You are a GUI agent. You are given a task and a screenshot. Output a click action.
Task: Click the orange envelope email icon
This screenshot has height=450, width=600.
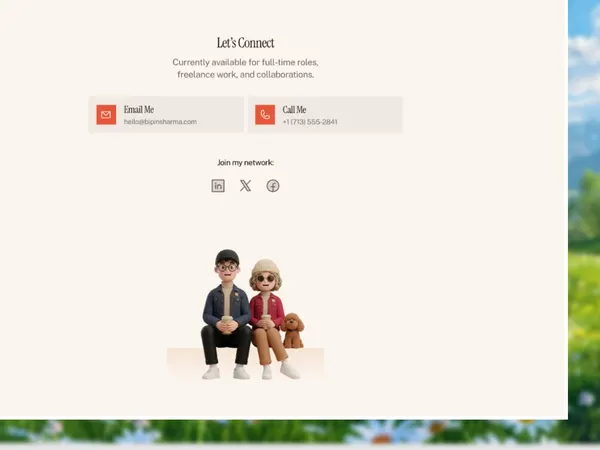(106, 115)
